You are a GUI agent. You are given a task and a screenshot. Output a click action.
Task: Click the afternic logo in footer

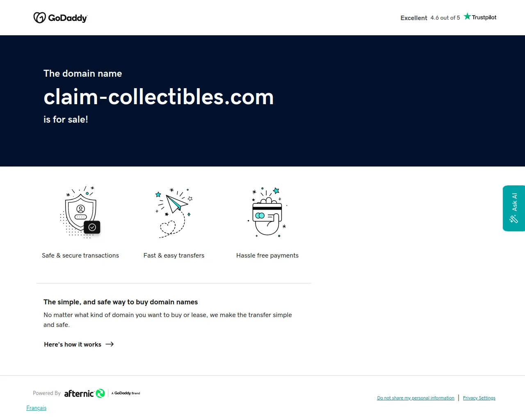click(x=84, y=393)
